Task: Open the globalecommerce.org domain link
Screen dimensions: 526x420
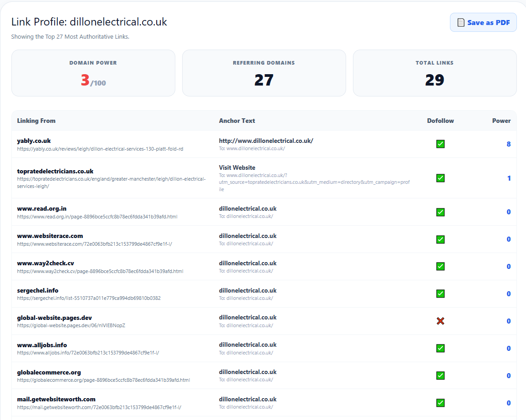Action: [49, 372]
